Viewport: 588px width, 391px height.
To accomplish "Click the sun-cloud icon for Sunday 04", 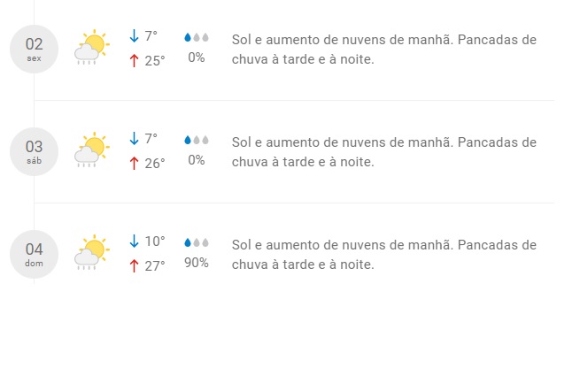I will tap(91, 253).
